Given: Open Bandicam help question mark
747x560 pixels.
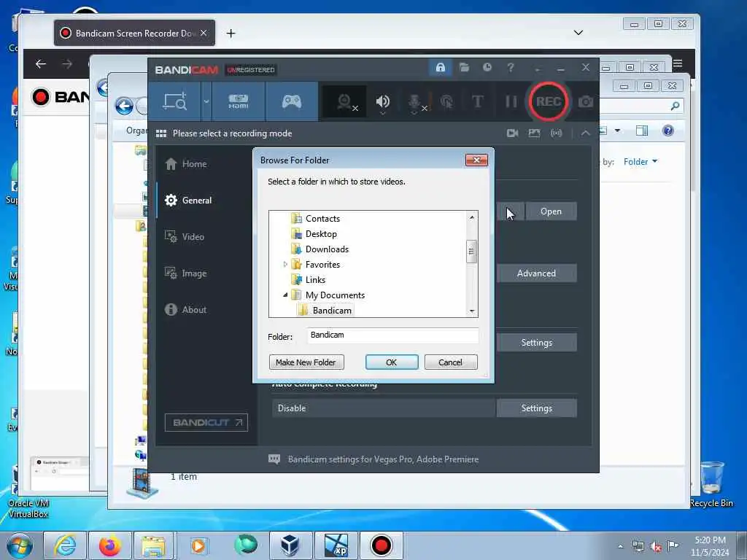Looking at the screenshot, I should (510, 68).
